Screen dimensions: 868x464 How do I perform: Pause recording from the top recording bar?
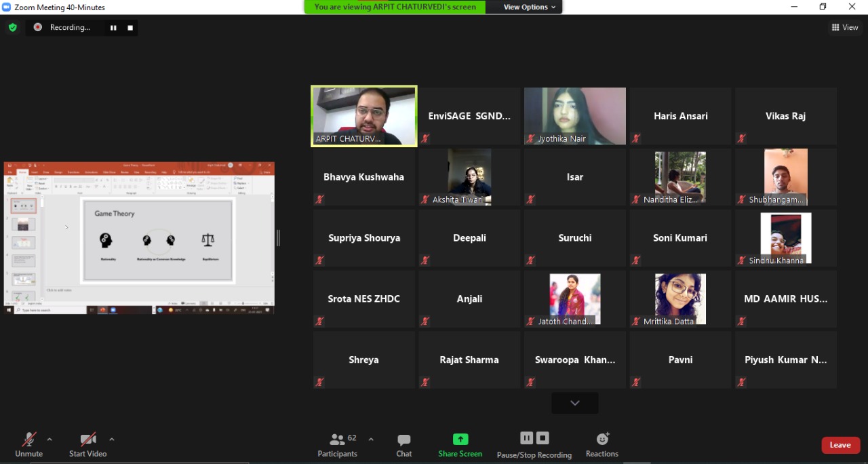coord(113,28)
